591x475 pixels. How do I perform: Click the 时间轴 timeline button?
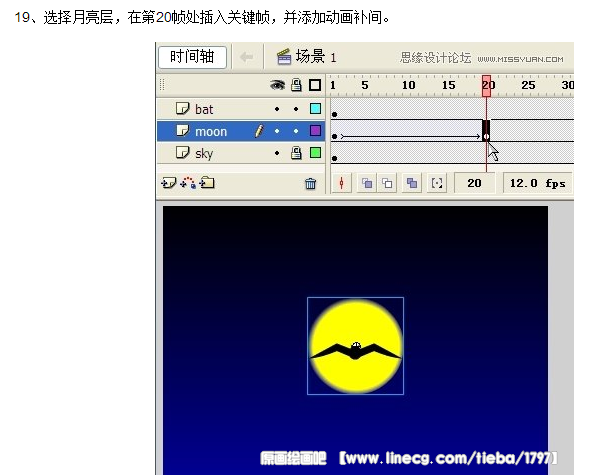(192, 57)
